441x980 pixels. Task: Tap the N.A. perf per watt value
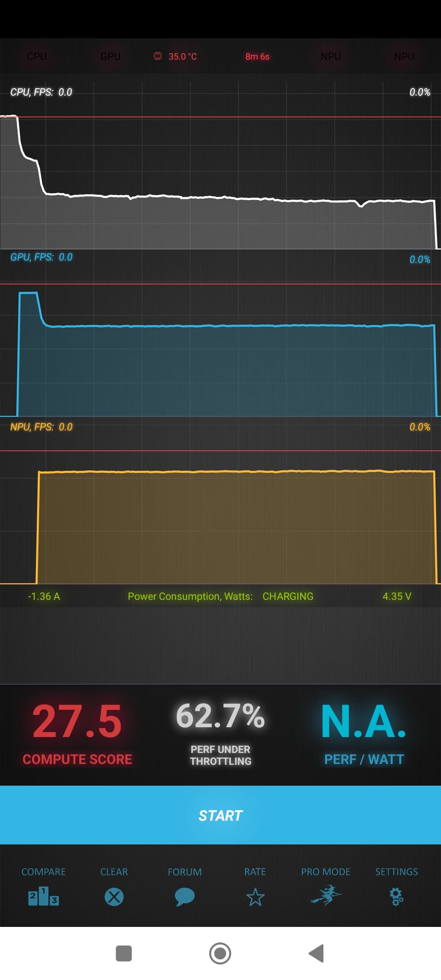363,722
